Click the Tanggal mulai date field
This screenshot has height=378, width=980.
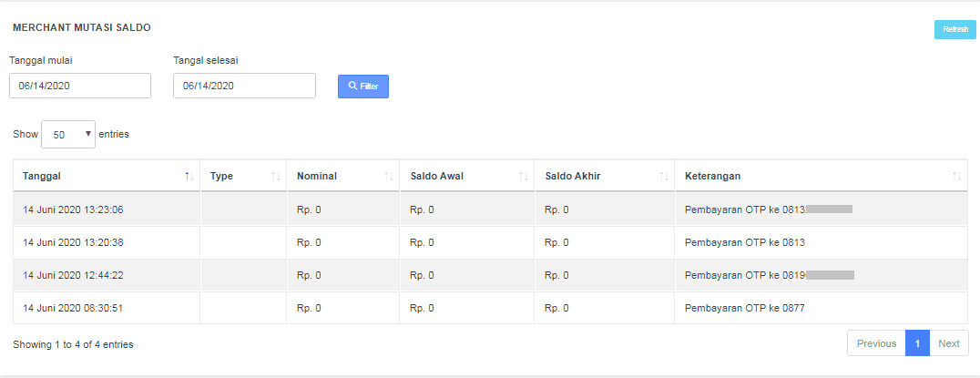80,86
